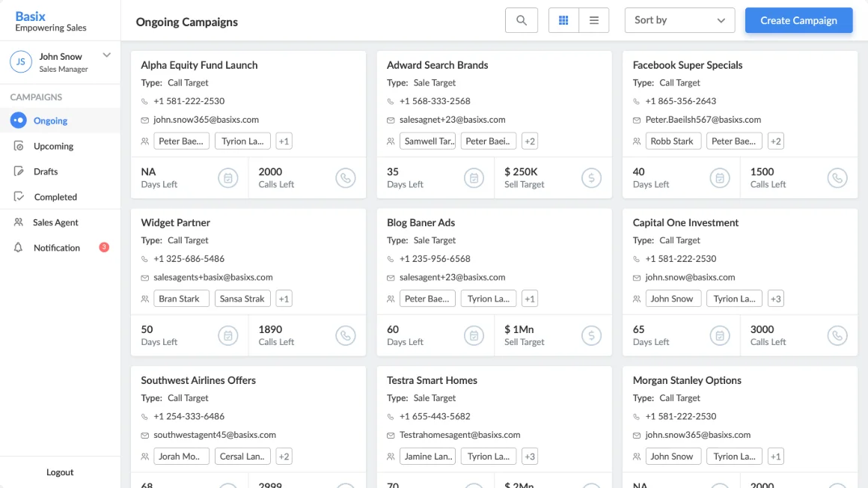Click the calendar icon in Capital One card

coord(720,335)
